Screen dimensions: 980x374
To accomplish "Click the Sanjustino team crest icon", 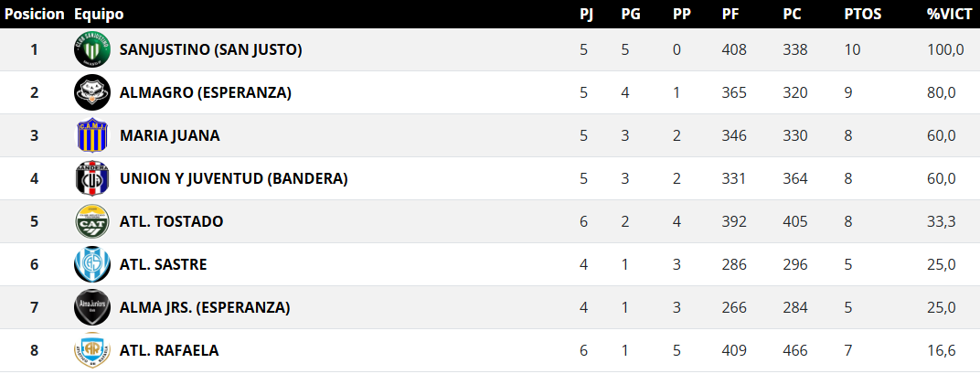I will (x=92, y=49).
